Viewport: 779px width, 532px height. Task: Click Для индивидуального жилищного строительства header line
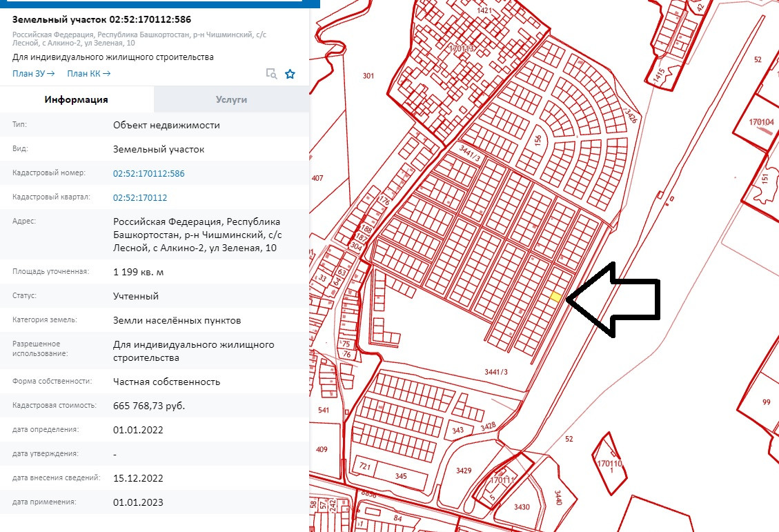pyautogui.click(x=112, y=57)
